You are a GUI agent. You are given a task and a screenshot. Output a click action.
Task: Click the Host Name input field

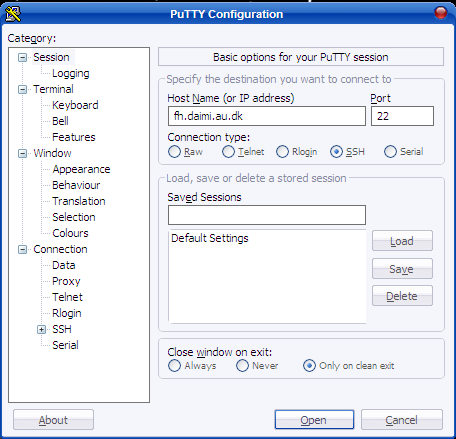(x=267, y=116)
